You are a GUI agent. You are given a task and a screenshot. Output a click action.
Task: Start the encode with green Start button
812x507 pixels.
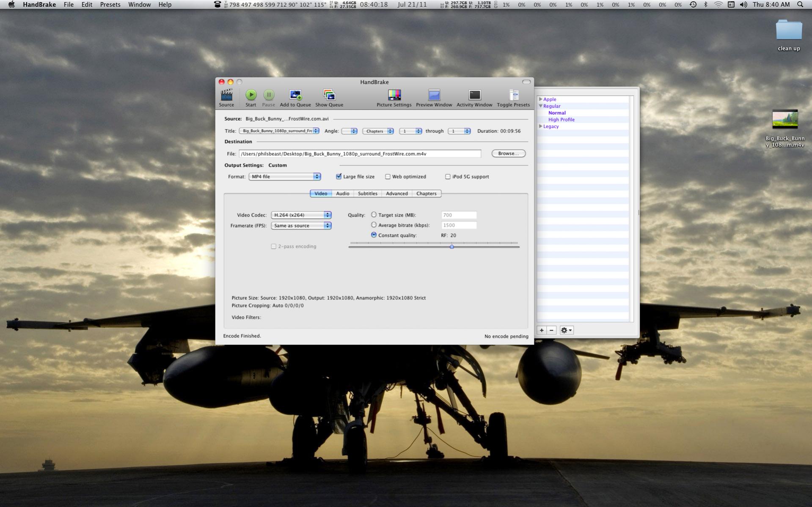coord(251,95)
